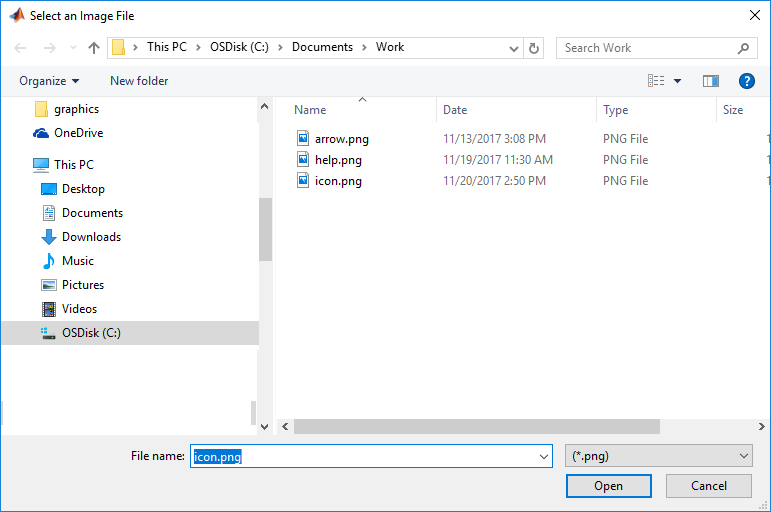Open the Organize menu
This screenshot has width=771, height=512.
(49, 81)
